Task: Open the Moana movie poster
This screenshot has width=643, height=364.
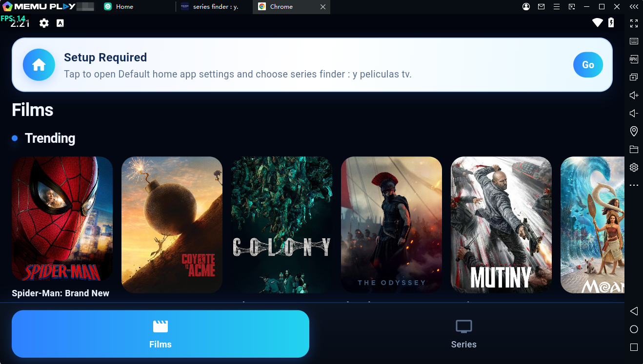Action: tap(592, 225)
